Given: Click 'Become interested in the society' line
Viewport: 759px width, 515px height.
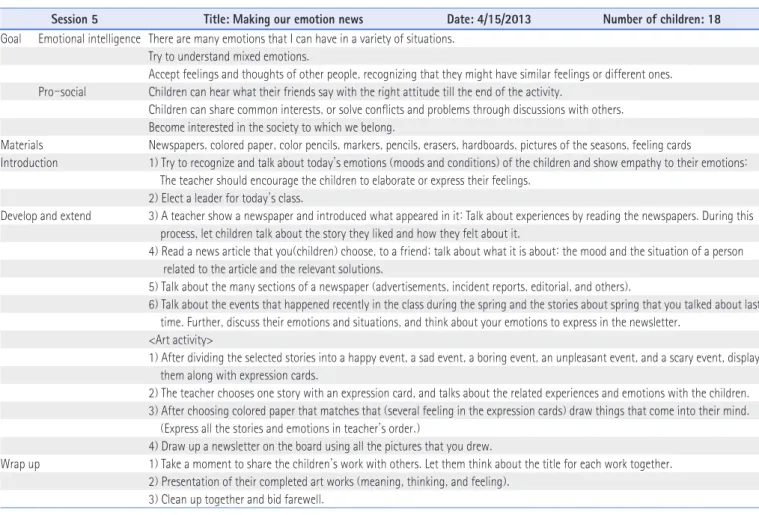Looking at the screenshot, I should point(272,127).
